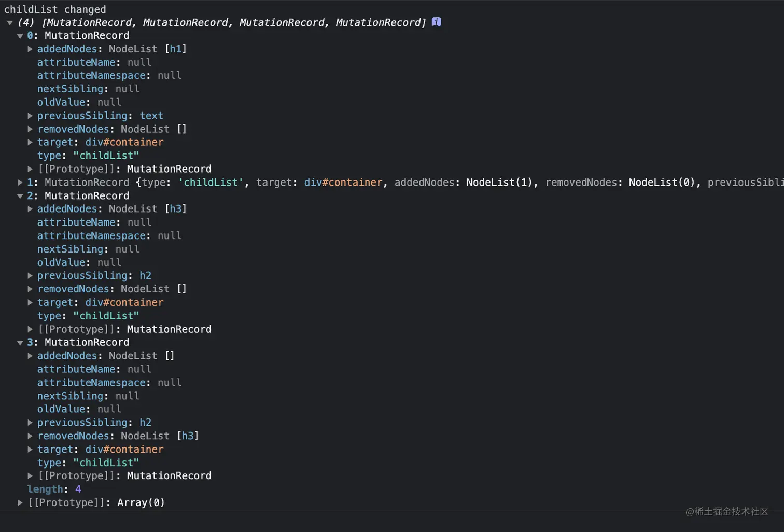Collapse the 2: MutationRecord entry
Screen dimensions: 784x532
pyautogui.click(x=20, y=196)
